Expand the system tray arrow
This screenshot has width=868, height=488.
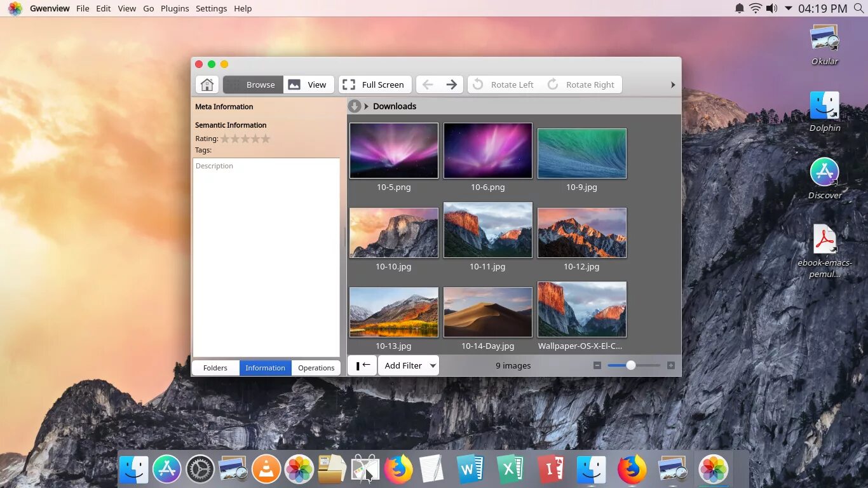pos(789,8)
